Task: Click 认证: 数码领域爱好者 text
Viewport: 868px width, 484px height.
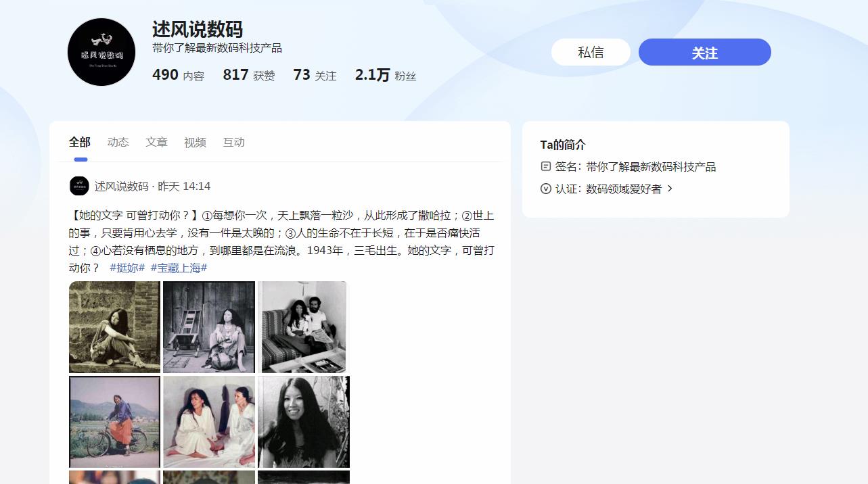Action: 608,189
